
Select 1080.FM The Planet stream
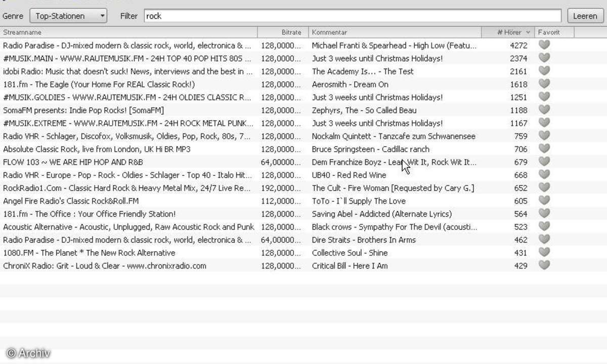click(x=89, y=253)
